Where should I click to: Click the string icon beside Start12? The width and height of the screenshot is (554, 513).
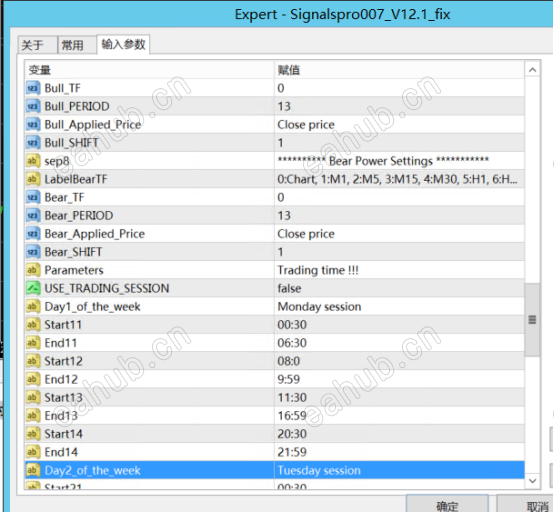coord(33,361)
